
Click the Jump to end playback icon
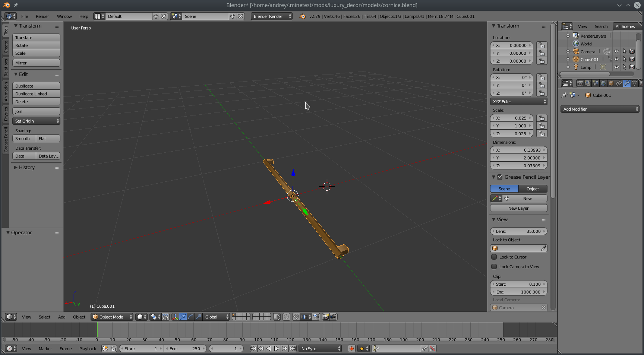coord(293,349)
